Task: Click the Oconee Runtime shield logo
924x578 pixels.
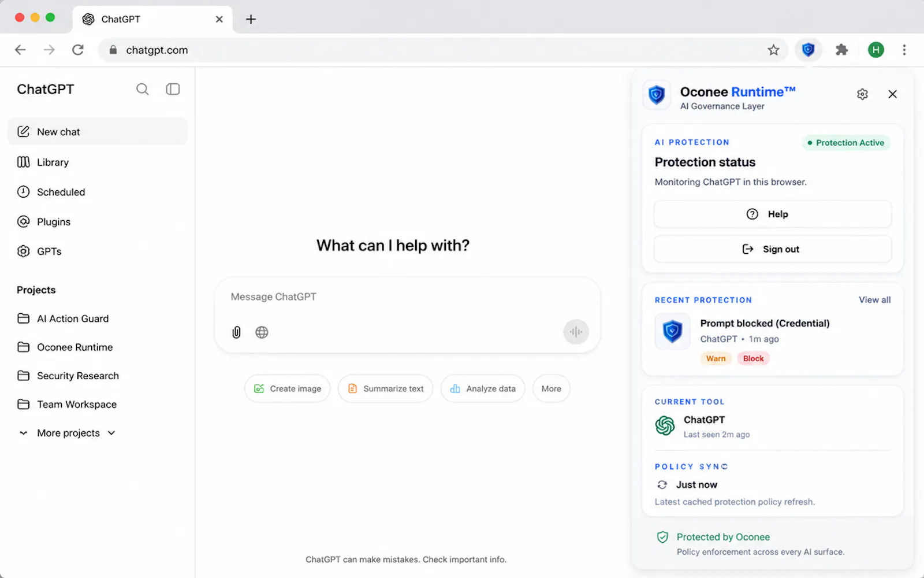Action: (x=657, y=95)
